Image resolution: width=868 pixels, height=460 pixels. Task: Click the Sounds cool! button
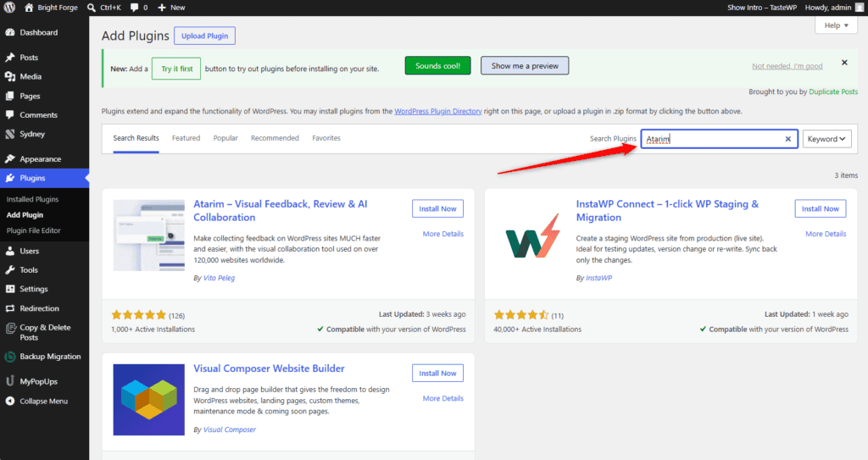[x=438, y=66]
